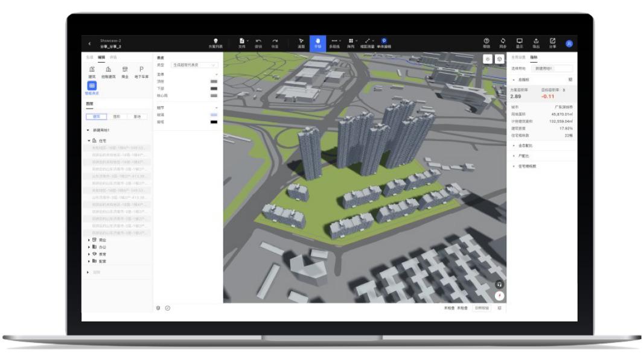Click the 导出 export icon
The image size is (644, 362).
click(x=536, y=41)
